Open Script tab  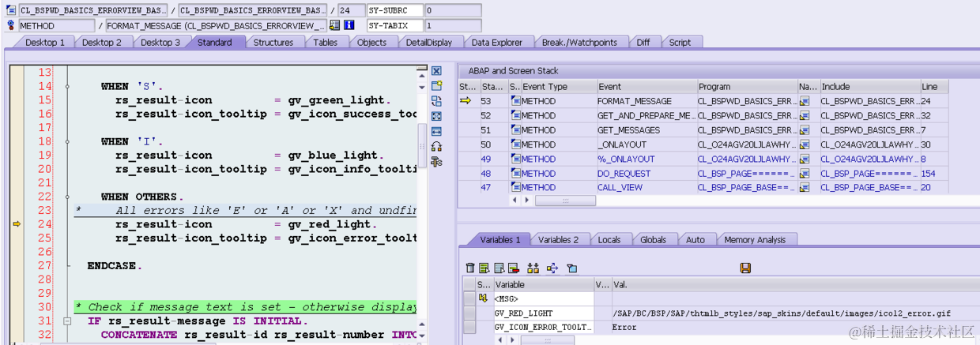pyautogui.click(x=680, y=43)
